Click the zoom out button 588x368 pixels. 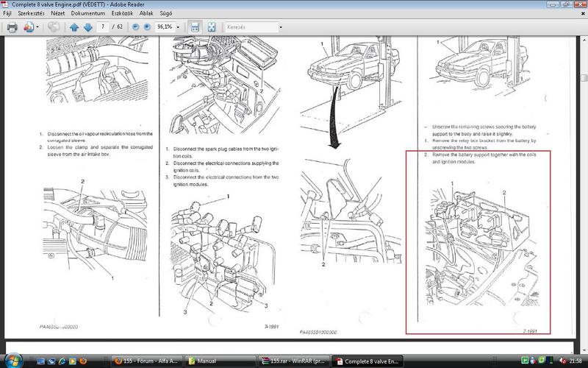click(x=136, y=27)
